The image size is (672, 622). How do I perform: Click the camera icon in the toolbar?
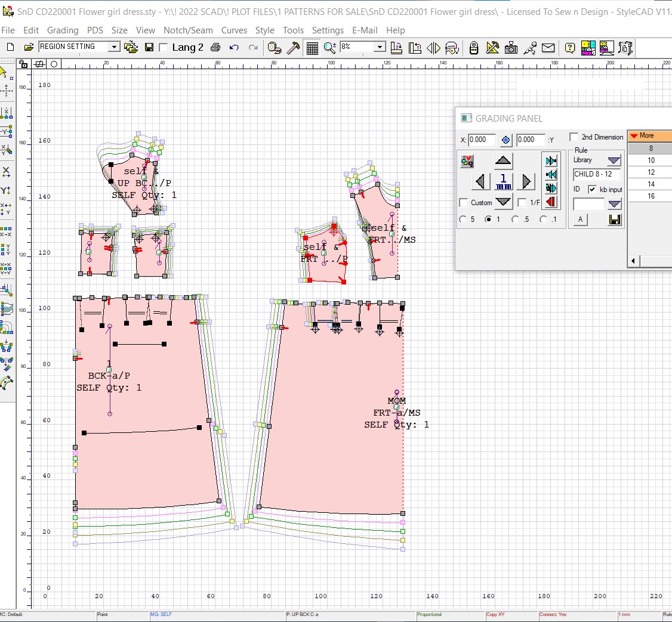[511, 48]
